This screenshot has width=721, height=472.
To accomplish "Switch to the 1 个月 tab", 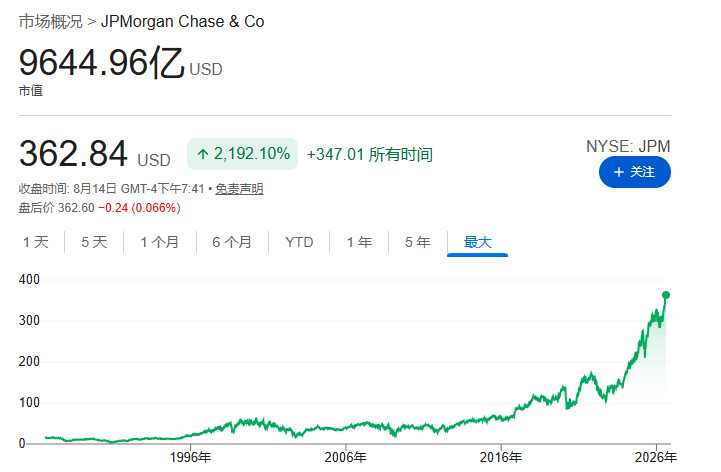I will [x=160, y=242].
